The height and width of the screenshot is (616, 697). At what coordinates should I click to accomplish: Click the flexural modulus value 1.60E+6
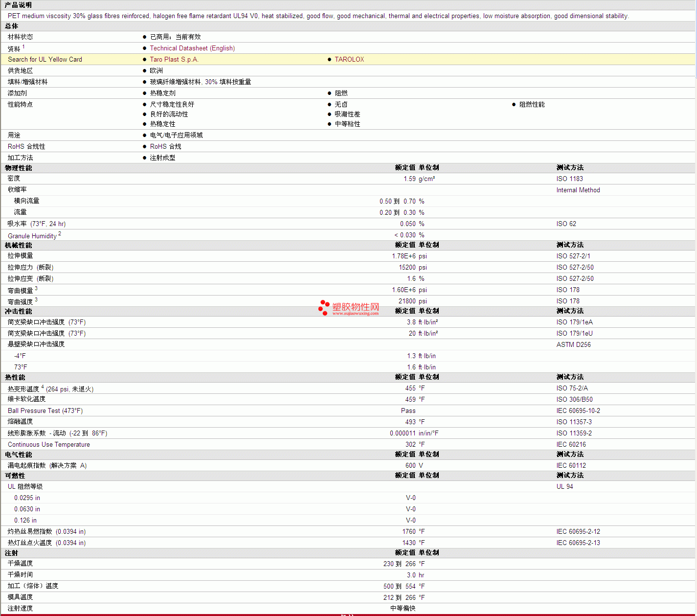[404, 290]
